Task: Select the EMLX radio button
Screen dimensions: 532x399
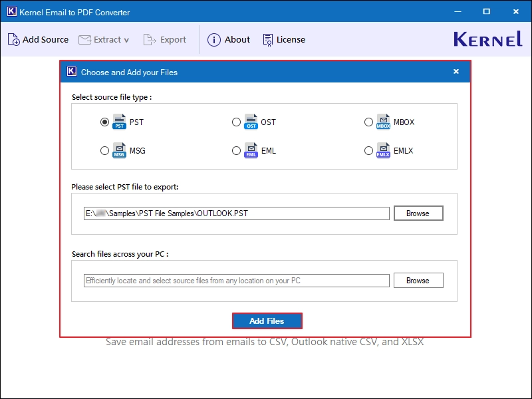Action: click(x=368, y=150)
